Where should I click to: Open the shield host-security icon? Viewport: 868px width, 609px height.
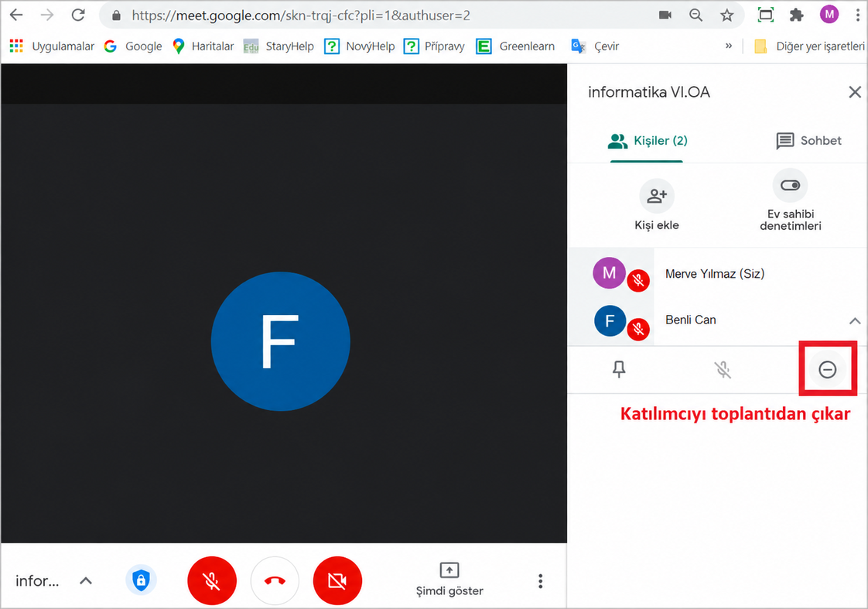141,581
